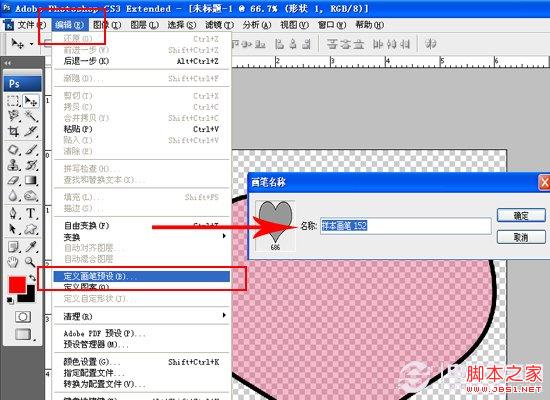Change the screen mode button

(23, 334)
